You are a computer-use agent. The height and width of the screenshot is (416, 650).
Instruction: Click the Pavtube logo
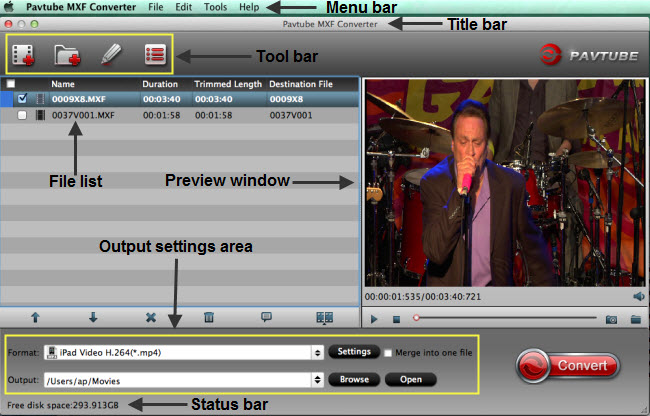[589, 55]
